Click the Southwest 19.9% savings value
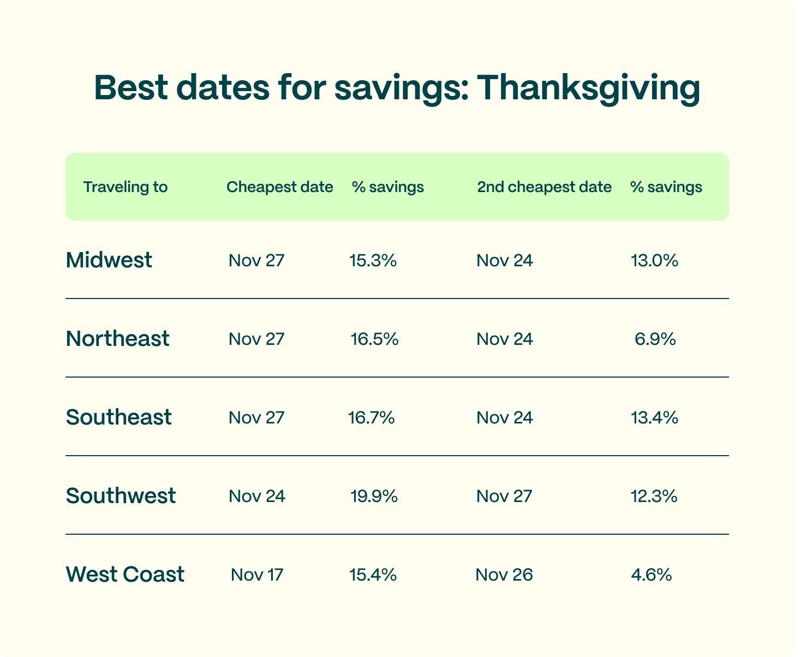 (x=374, y=496)
